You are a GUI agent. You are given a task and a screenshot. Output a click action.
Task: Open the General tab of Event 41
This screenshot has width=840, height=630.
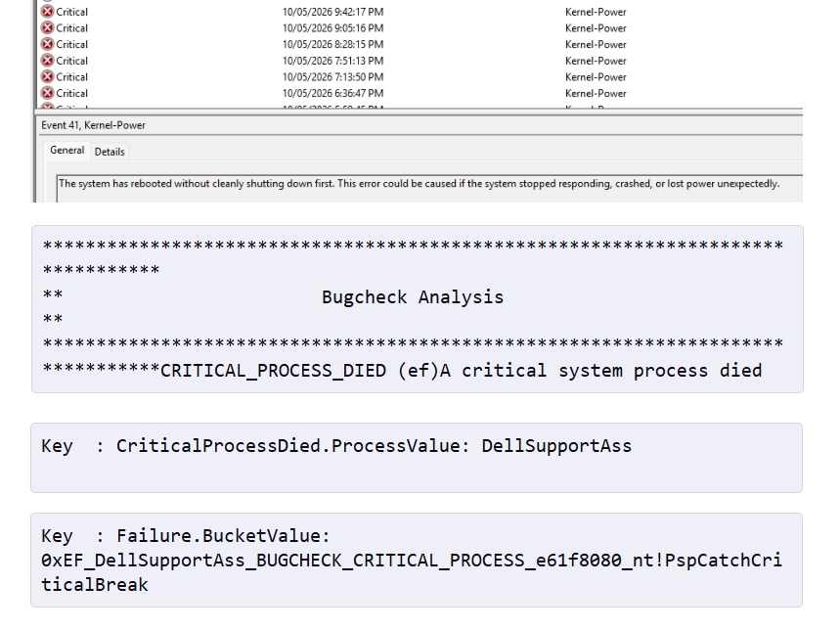pyautogui.click(x=66, y=151)
